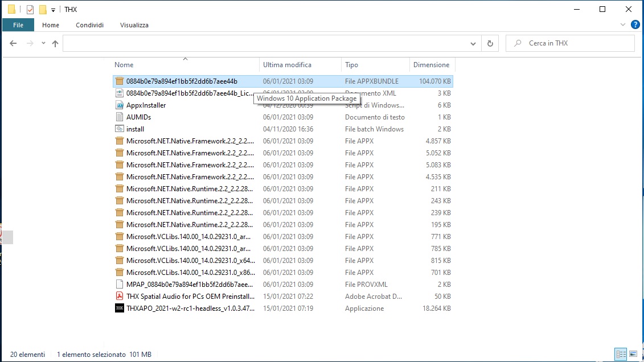644x362 pixels.
Task: Click the package icon in the 701 KB row
Action: [x=119, y=272]
